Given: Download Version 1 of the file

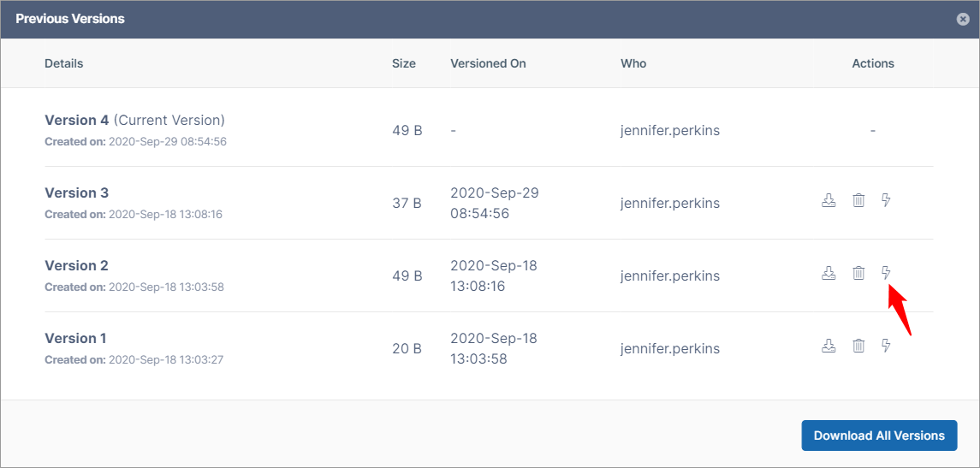Looking at the screenshot, I should [829, 346].
